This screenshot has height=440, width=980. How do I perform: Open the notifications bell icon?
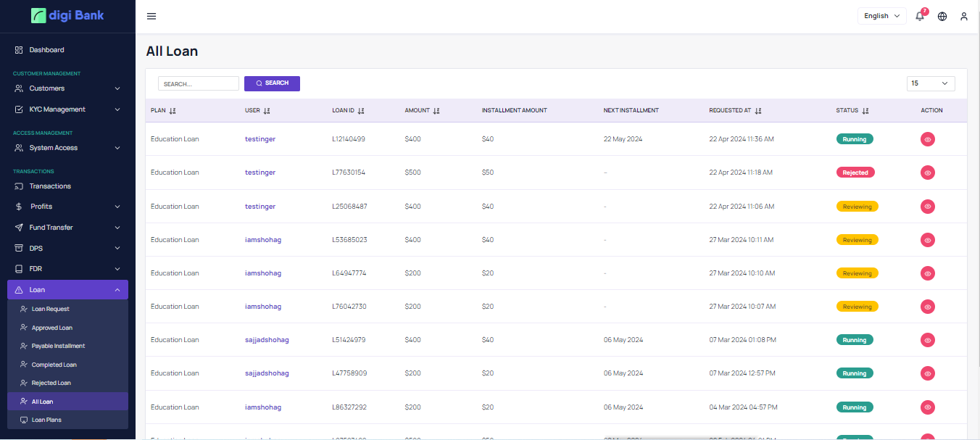tap(920, 16)
